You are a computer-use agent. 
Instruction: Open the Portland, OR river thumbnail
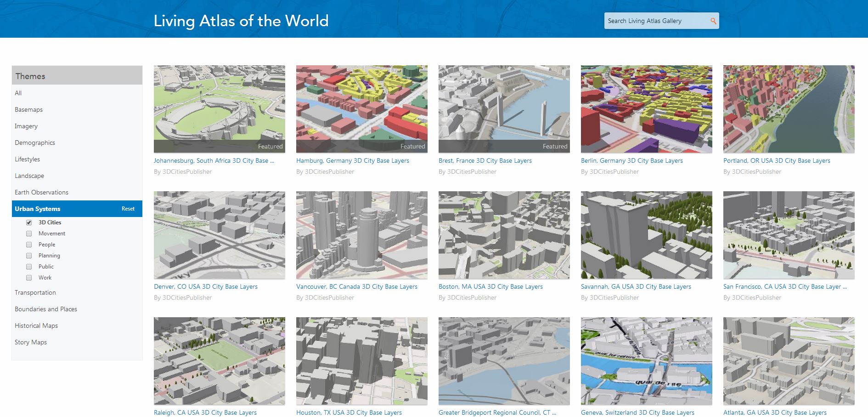tap(789, 109)
